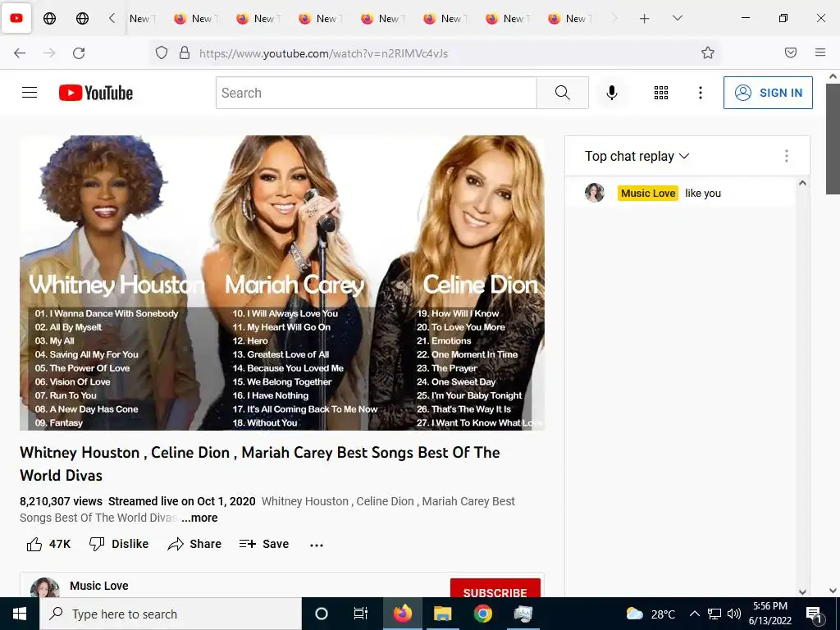Open Chrome from taskbar
840x630 pixels.
point(482,614)
